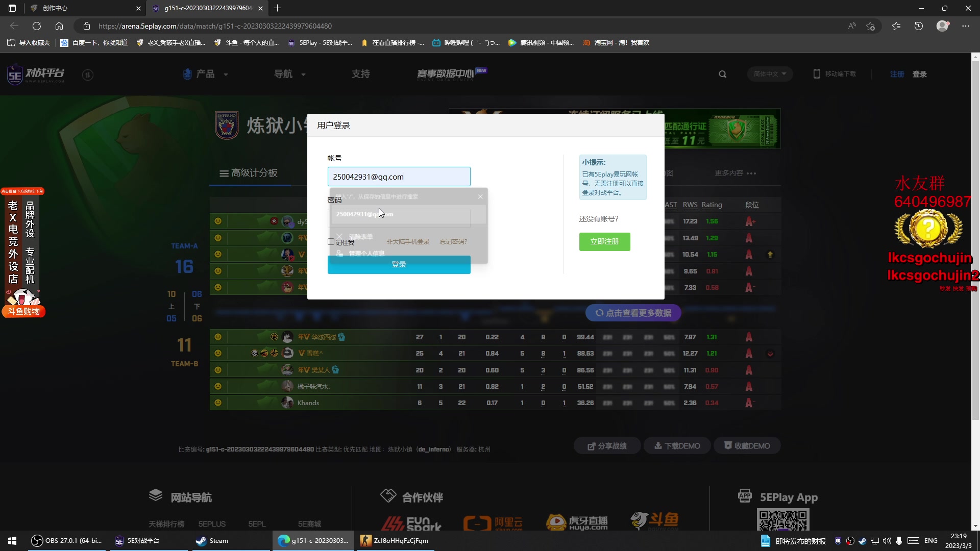
Task: Close the autofill suggestion popup
Action: (x=480, y=196)
